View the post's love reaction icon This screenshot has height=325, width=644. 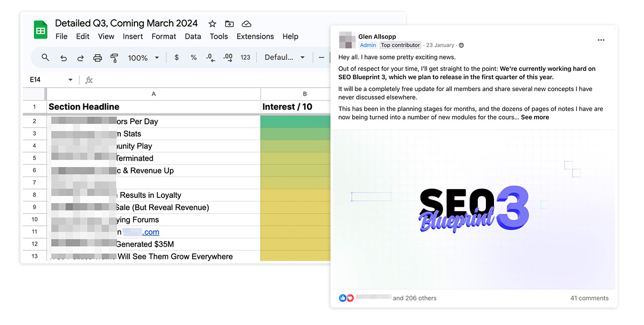point(350,298)
